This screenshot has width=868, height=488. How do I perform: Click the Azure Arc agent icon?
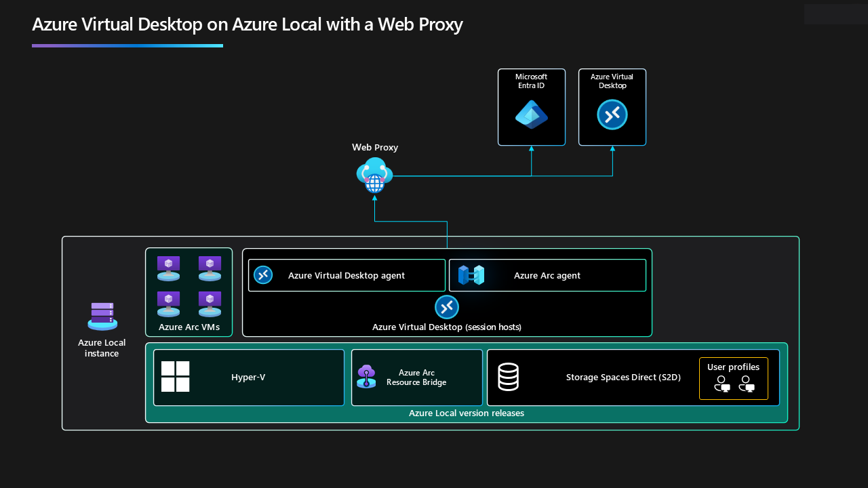(472, 275)
